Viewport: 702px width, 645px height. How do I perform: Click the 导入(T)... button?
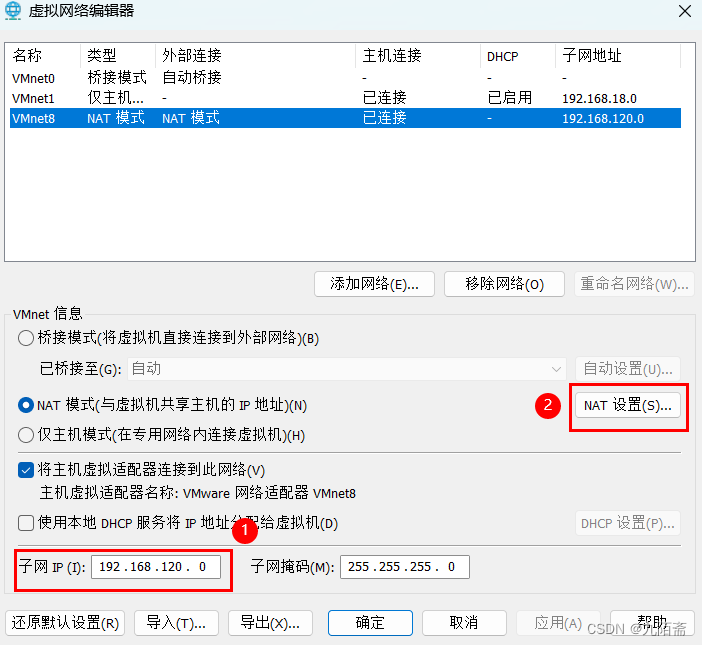[176, 623]
